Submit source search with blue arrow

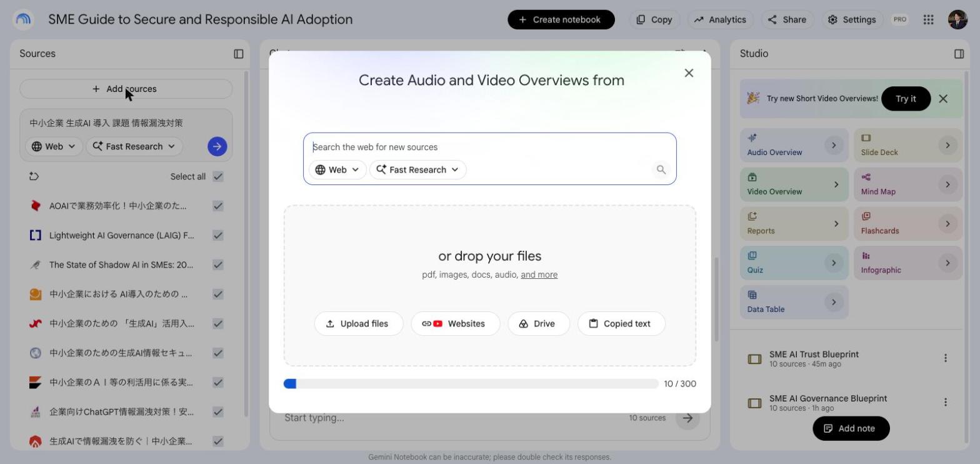pos(217,146)
